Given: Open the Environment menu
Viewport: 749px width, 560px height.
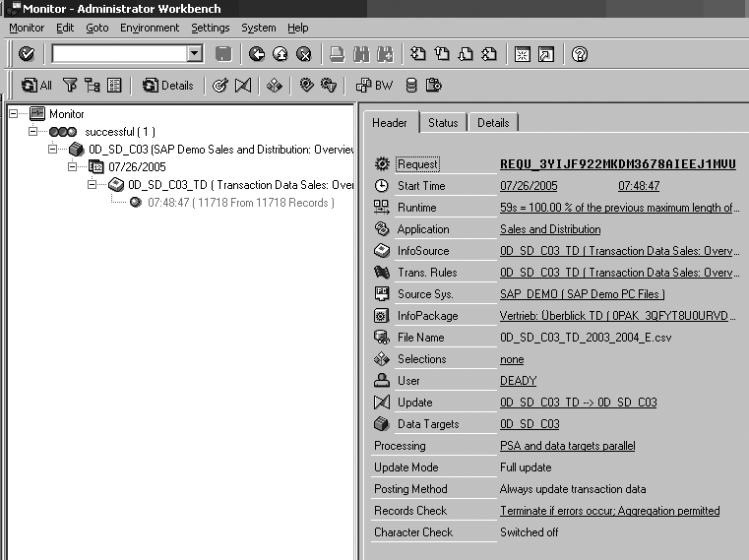Looking at the screenshot, I should [x=150, y=28].
